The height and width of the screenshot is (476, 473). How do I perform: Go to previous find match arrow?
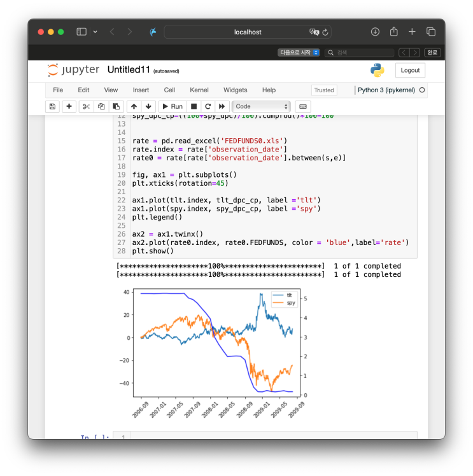click(404, 53)
